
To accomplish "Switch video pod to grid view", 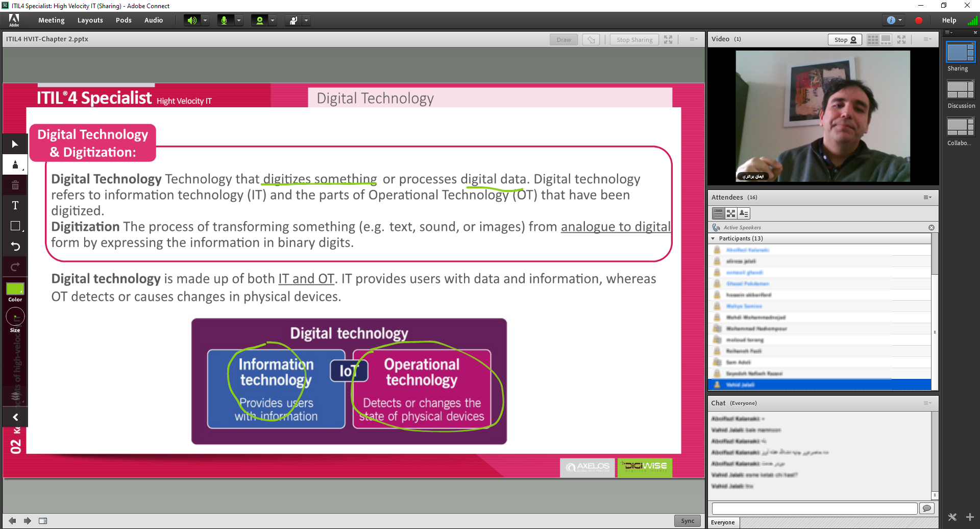I will tap(873, 40).
